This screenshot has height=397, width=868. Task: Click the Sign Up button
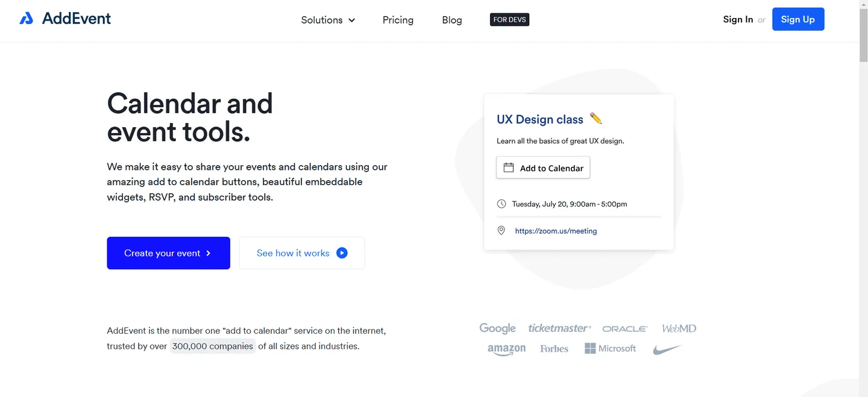click(x=798, y=19)
